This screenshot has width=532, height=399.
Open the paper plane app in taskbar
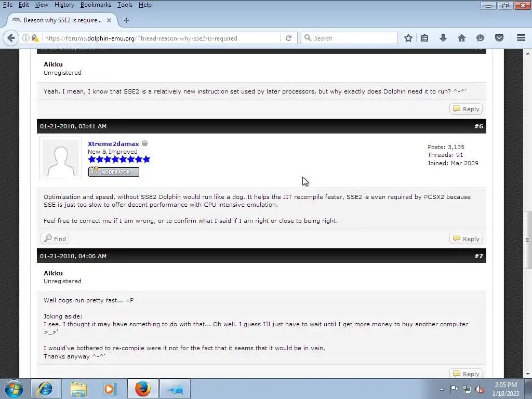tap(175, 389)
